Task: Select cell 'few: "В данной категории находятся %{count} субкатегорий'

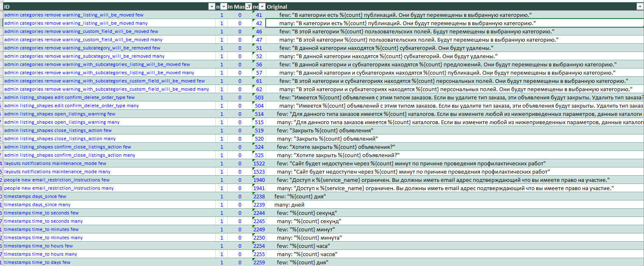Action: pos(455,48)
